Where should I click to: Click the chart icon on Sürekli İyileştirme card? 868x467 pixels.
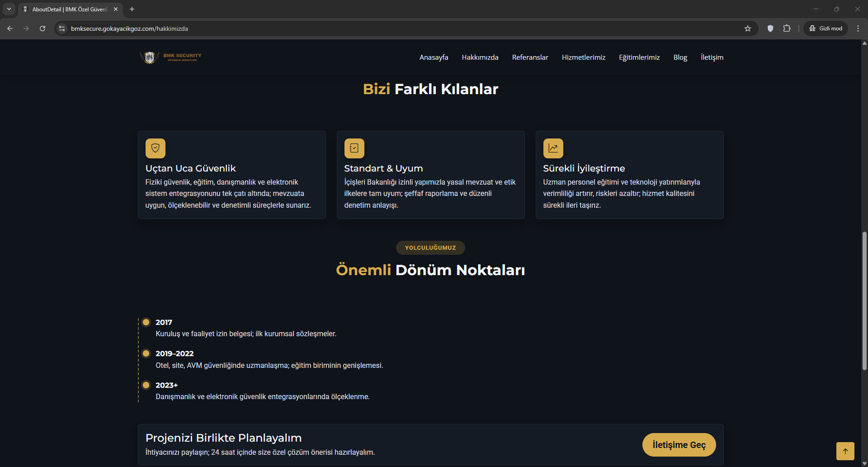click(553, 148)
